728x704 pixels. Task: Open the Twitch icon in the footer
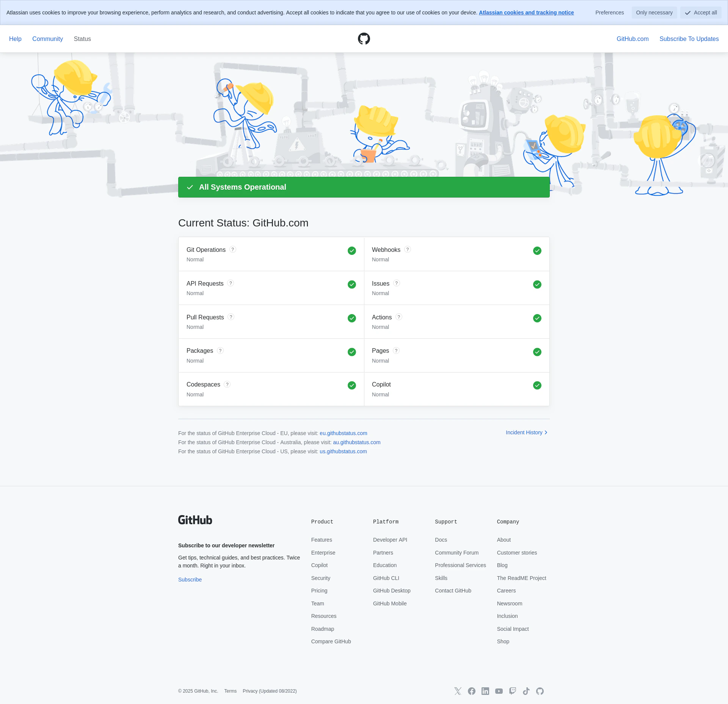click(512, 691)
